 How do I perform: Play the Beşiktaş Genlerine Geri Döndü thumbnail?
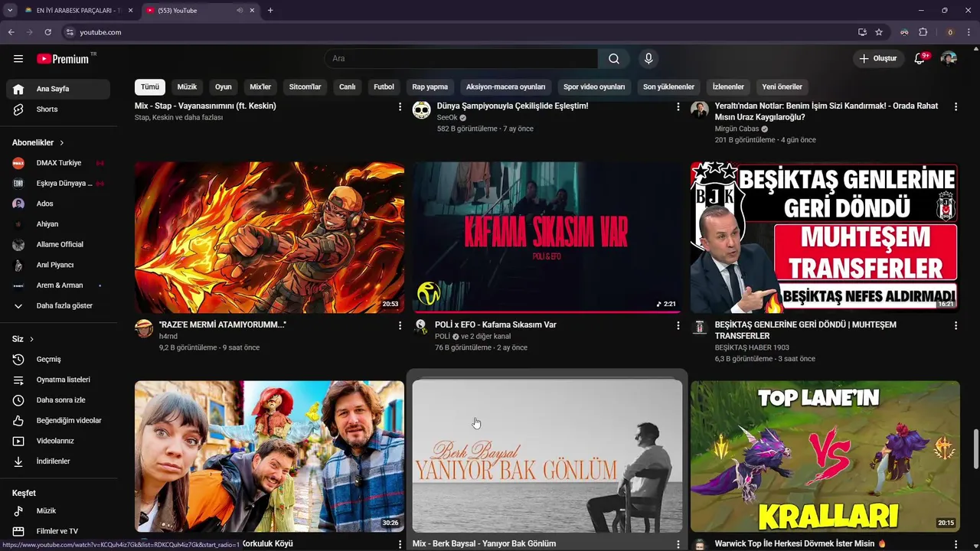point(825,237)
